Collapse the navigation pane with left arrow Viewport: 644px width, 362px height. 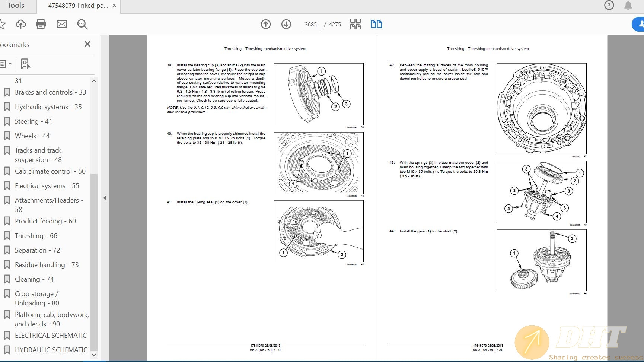[105, 198]
